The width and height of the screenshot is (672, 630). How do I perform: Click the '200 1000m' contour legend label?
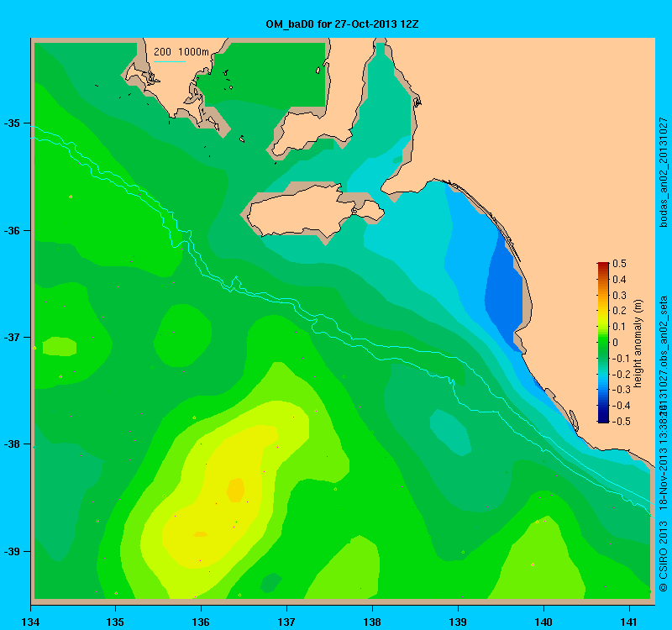(x=181, y=52)
